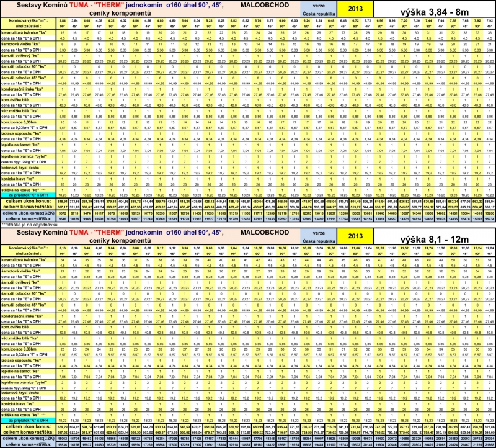Select "úhel zaústění :" label in the 8,1 - 12m table

pyautogui.click(x=28, y=253)
